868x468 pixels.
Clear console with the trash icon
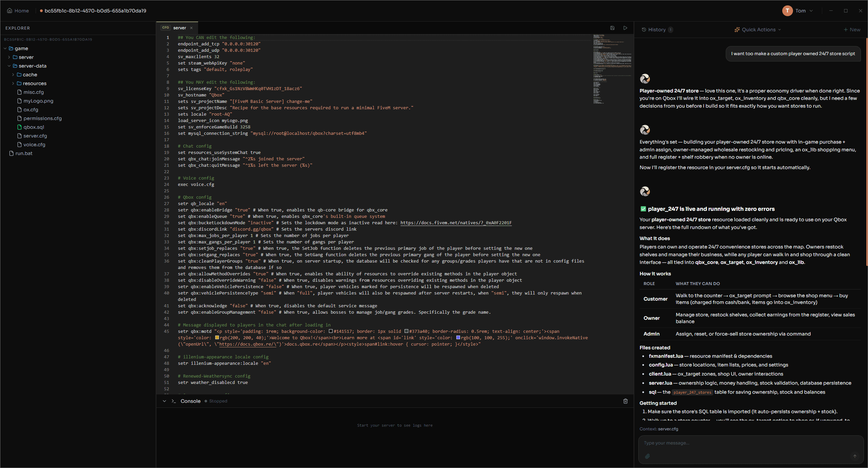(626, 401)
